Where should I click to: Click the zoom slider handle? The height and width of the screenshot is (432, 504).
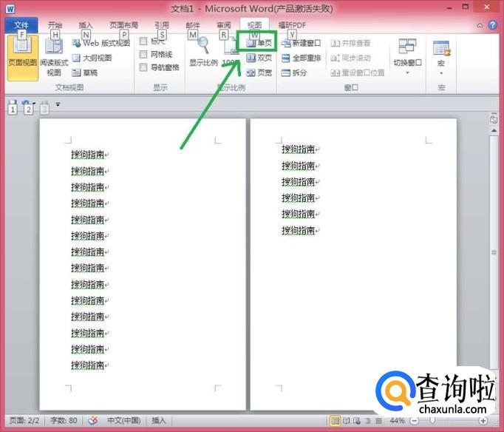pos(432,420)
